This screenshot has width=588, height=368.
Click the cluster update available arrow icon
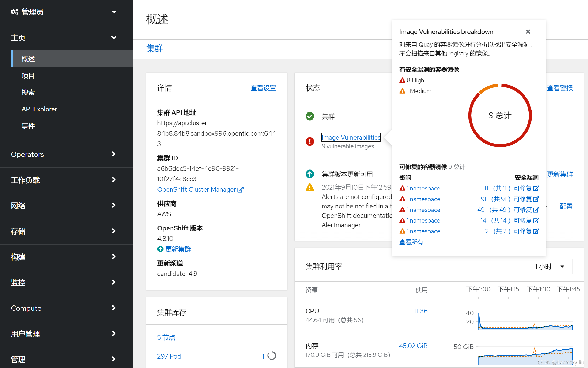[x=310, y=174]
